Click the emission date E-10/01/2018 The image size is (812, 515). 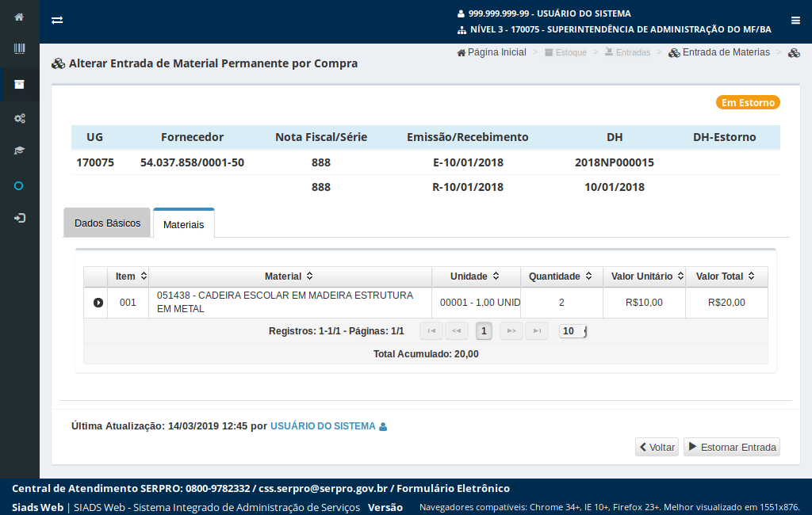point(468,162)
